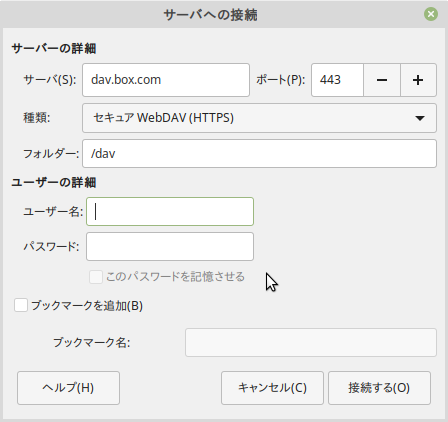Click the ポート(P): label

280,80
